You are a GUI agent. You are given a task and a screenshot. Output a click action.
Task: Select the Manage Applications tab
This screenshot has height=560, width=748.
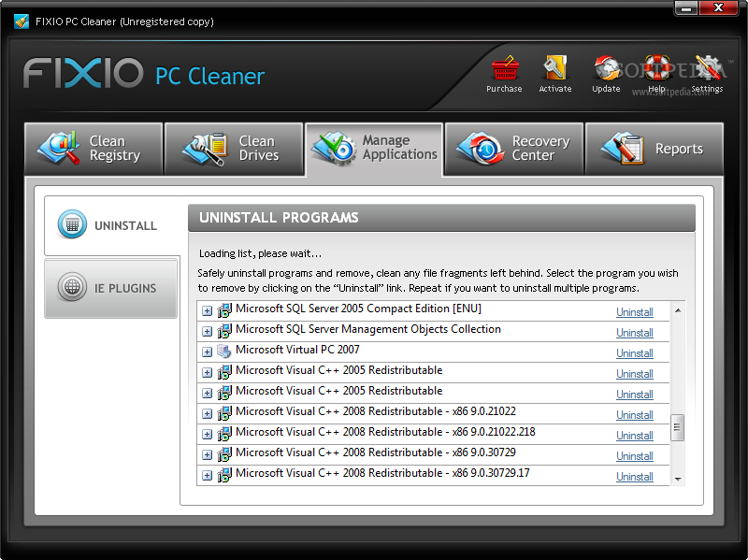tap(375, 150)
